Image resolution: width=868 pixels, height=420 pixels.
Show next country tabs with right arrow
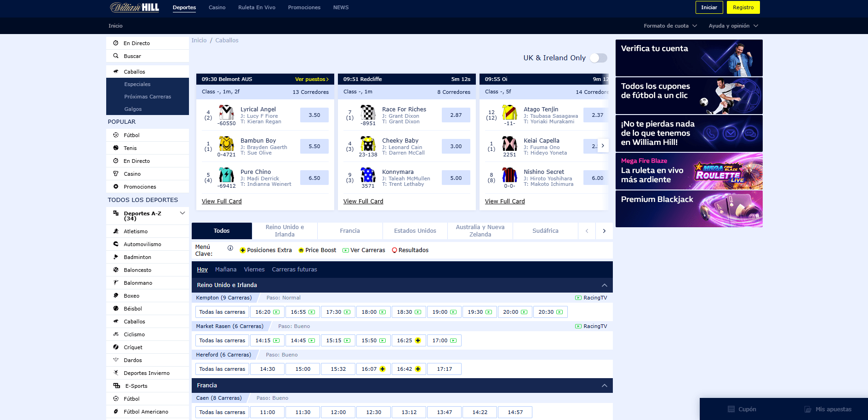(x=604, y=231)
